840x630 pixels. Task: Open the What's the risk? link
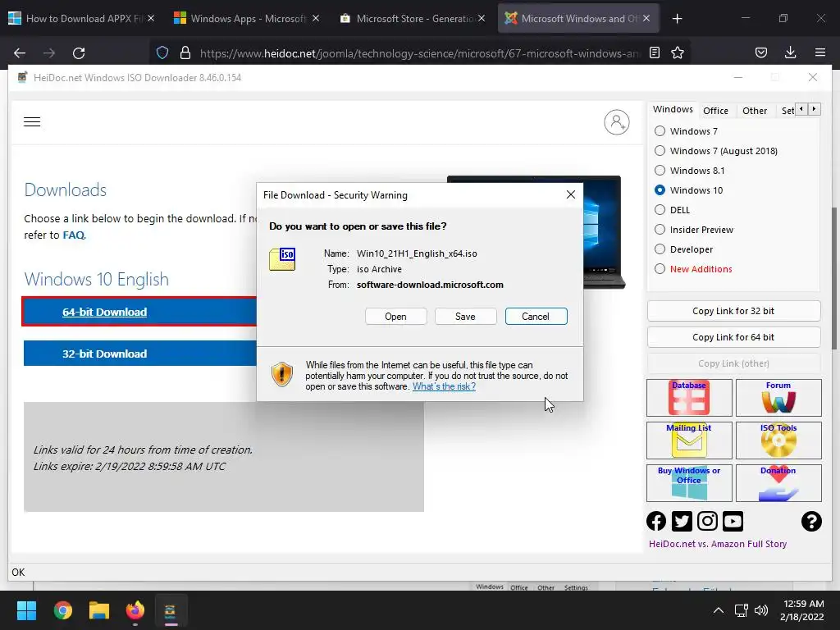[444, 387]
